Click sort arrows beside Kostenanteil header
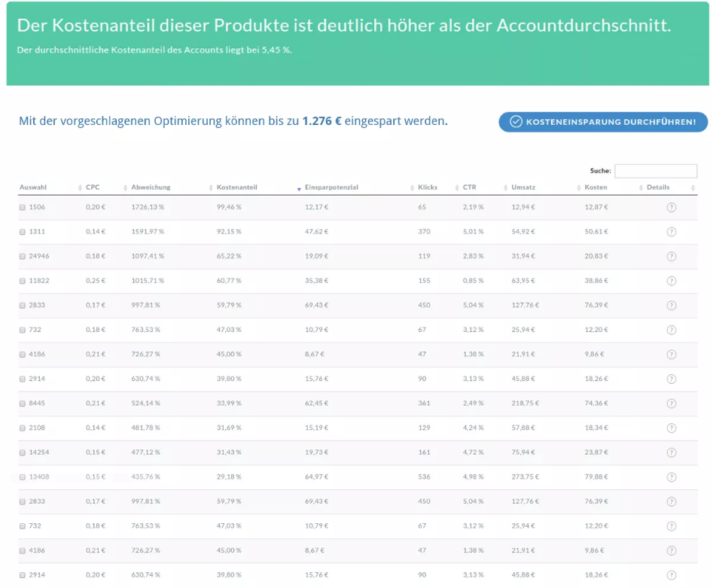The height and width of the screenshot is (588, 713). click(x=211, y=188)
